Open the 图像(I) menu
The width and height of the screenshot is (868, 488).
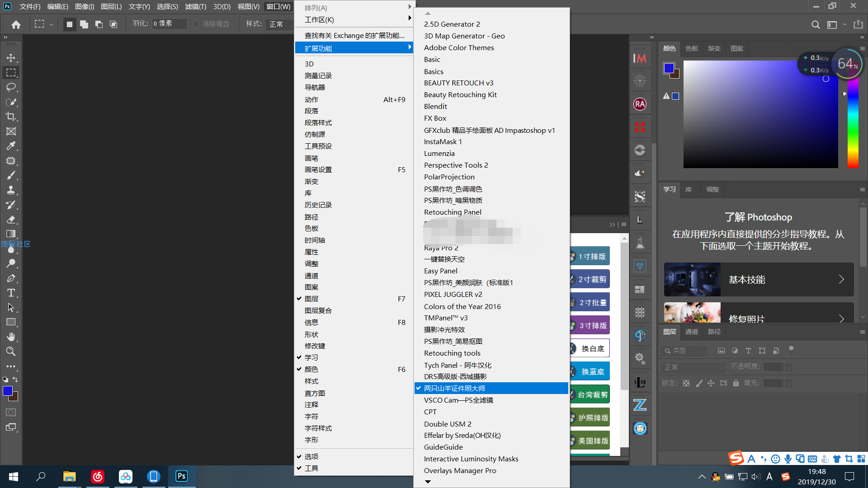point(85,6)
